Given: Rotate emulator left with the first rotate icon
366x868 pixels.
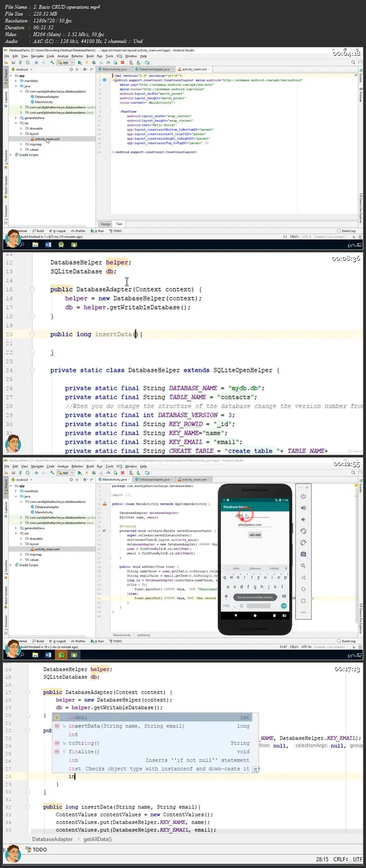Looking at the screenshot, I should click(303, 531).
